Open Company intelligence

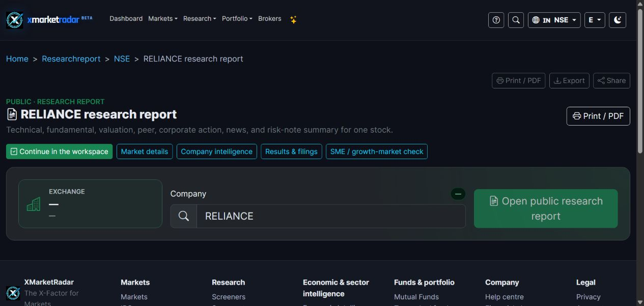click(x=216, y=151)
